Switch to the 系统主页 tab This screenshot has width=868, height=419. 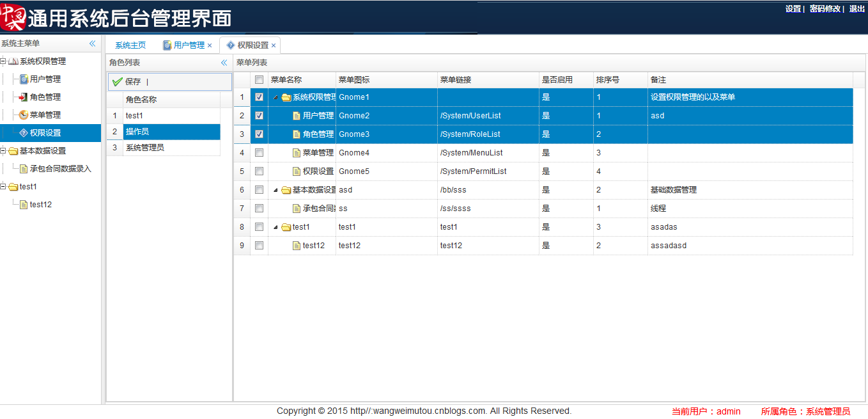[x=130, y=45]
